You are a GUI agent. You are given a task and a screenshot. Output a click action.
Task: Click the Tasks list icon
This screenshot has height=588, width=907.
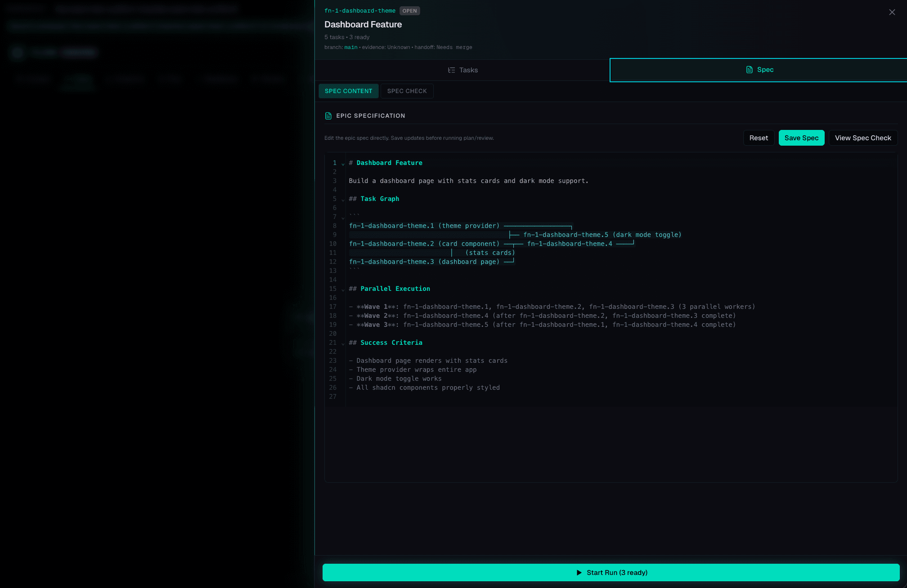point(451,70)
